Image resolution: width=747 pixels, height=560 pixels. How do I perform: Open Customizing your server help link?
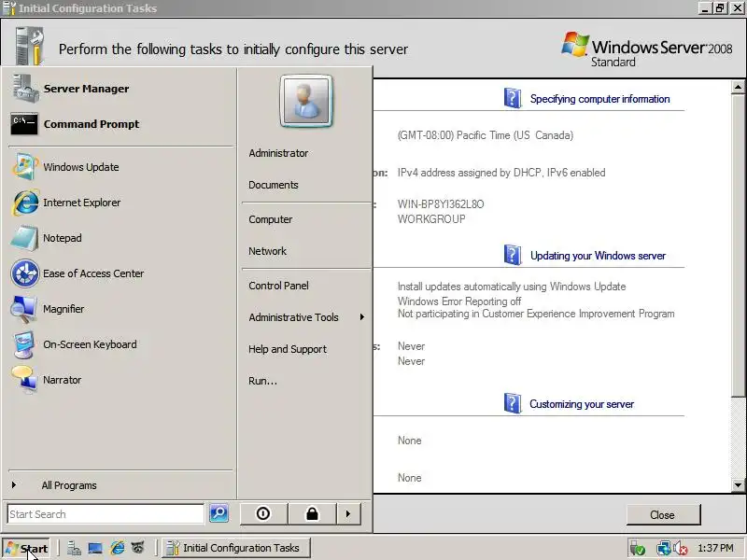click(582, 404)
